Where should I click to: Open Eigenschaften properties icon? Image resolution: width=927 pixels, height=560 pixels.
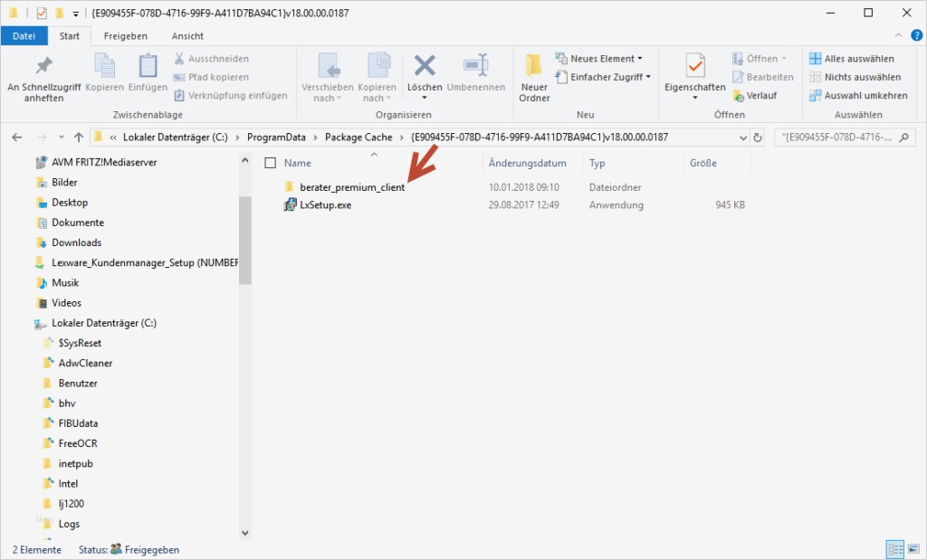[x=695, y=65]
